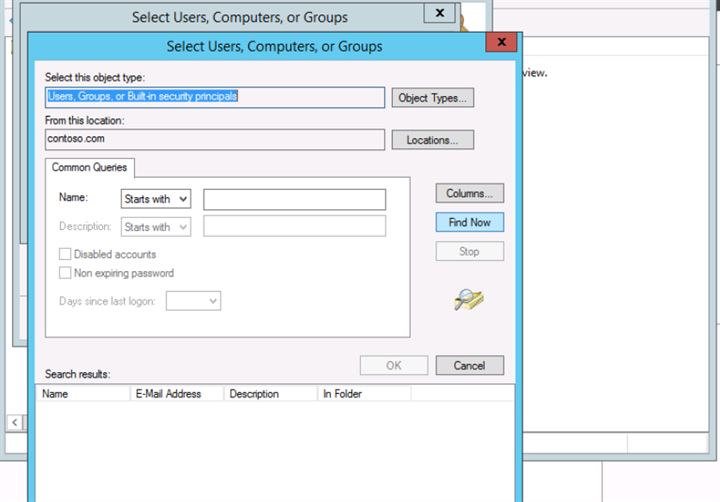The image size is (720, 502).
Task: Focus the Description text field
Action: pyautogui.click(x=294, y=226)
